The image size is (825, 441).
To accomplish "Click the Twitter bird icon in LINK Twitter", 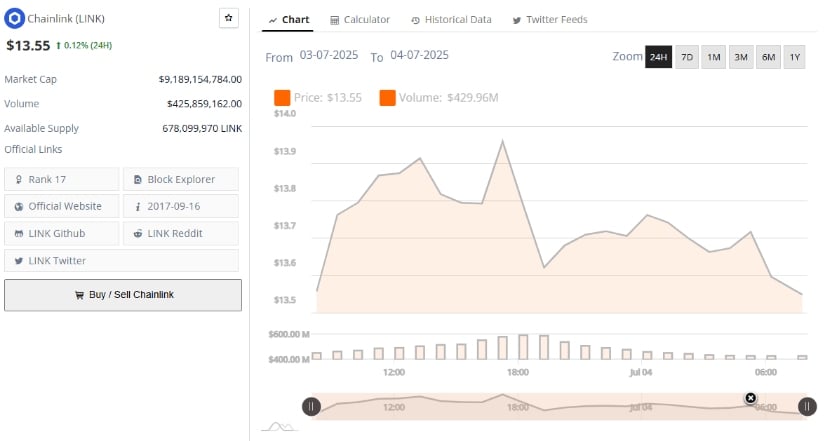I will click(18, 261).
